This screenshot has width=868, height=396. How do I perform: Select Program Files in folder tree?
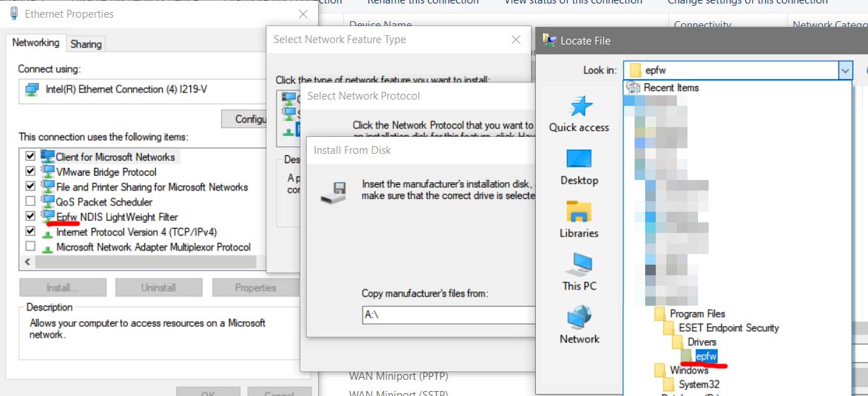[697, 313]
